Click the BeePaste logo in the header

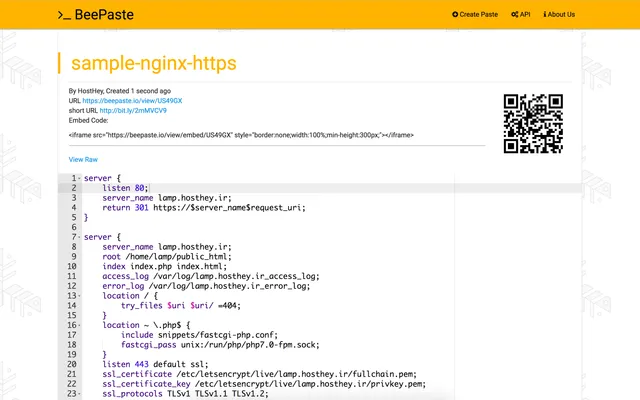[96, 15]
